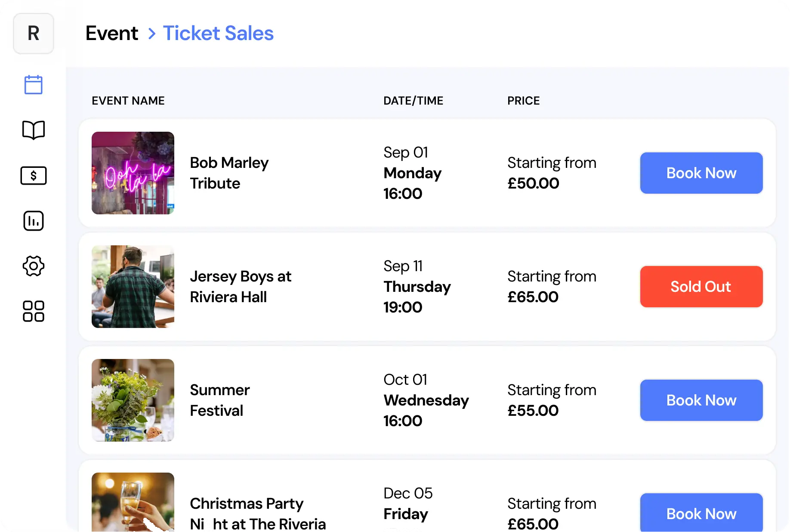Book Now for Summer Festival
This screenshot has width=790, height=532.
(x=701, y=400)
